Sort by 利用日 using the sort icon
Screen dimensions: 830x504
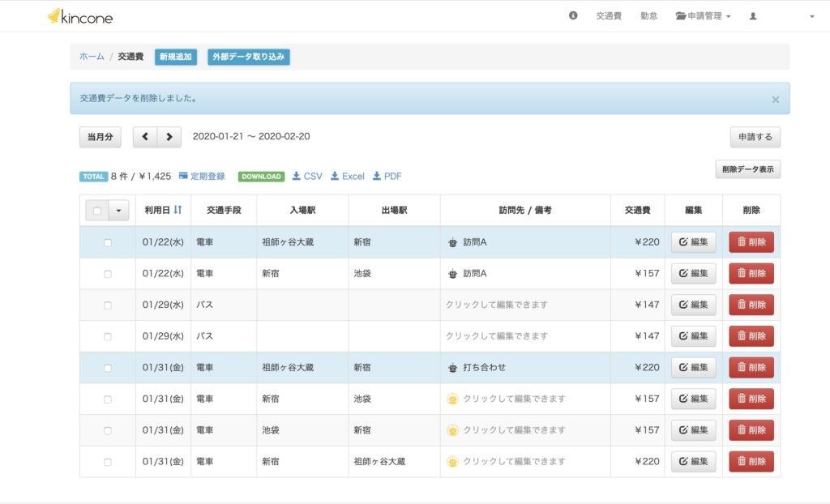(178, 210)
